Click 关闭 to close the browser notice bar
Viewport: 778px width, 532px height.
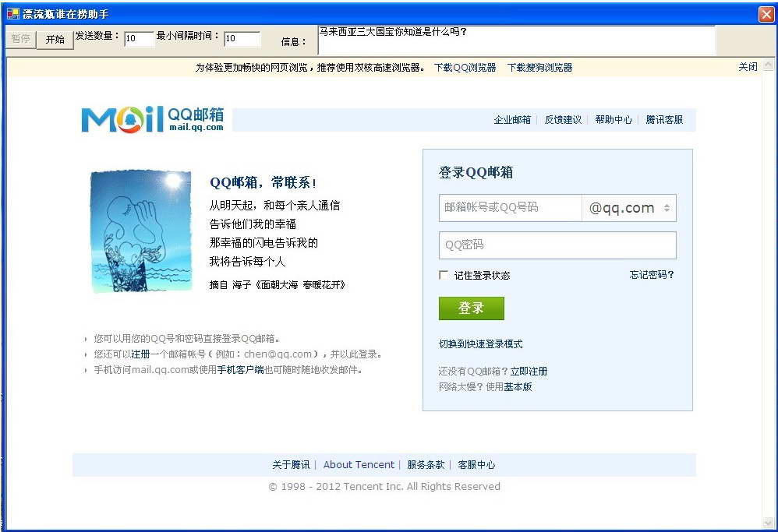pyautogui.click(x=748, y=67)
